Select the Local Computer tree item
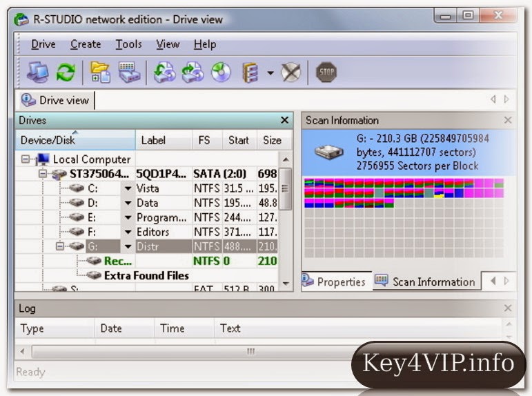The image size is (532, 396). (92, 159)
